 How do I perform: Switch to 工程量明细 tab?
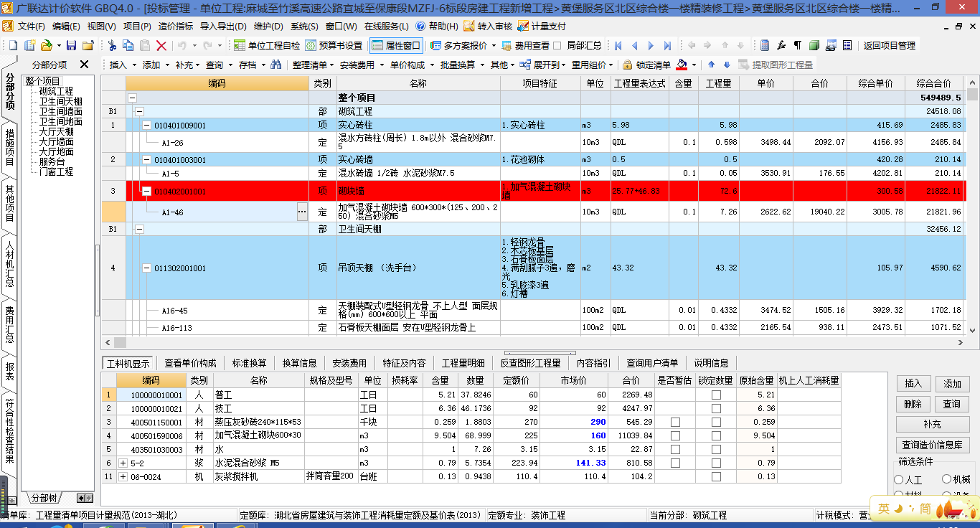463,363
